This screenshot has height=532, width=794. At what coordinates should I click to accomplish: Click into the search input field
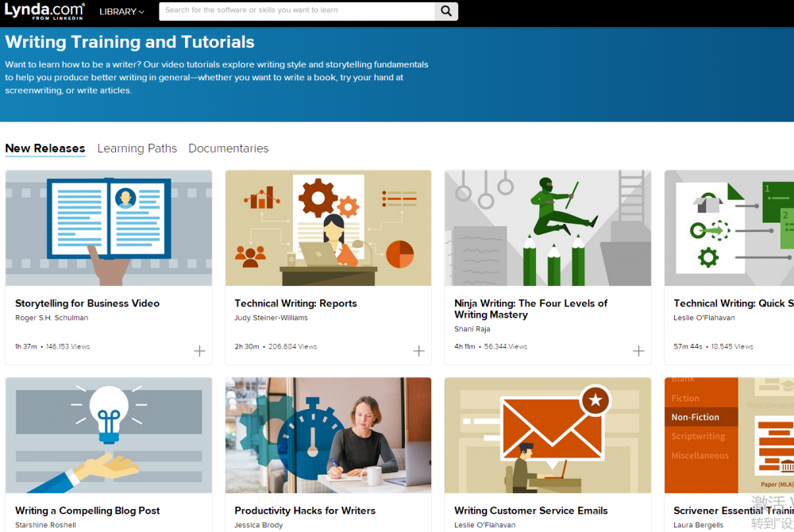tap(296, 11)
